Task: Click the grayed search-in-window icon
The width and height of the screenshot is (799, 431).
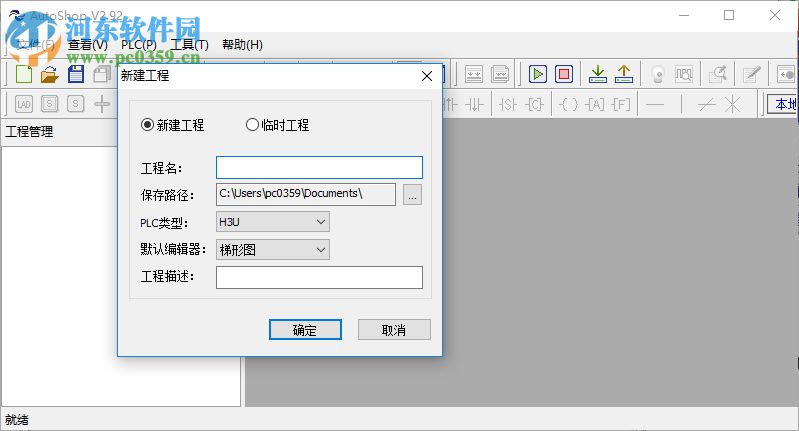Action: coord(718,74)
